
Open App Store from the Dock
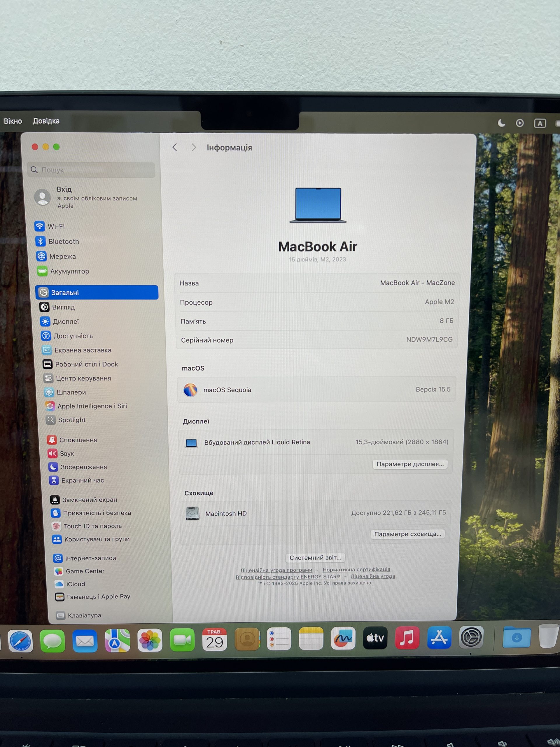click(x=439, y=637)
